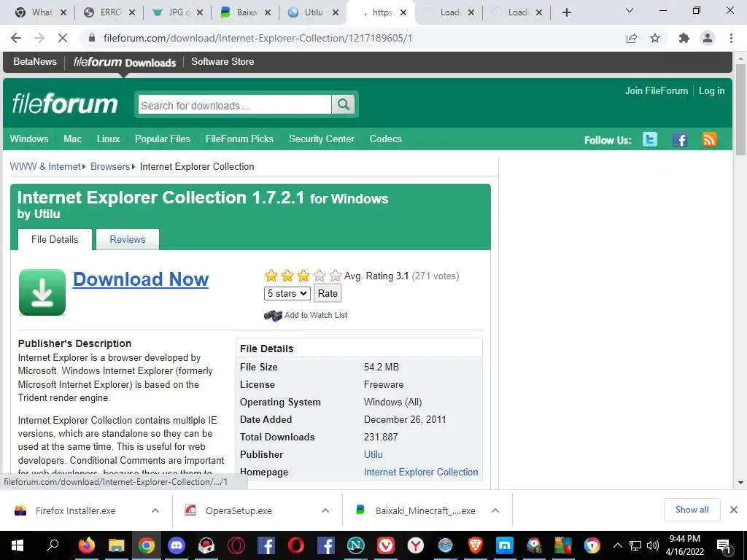Open the Mac category menu
Image resolution: width=747 pixels, height=560 pixels.
72,139
